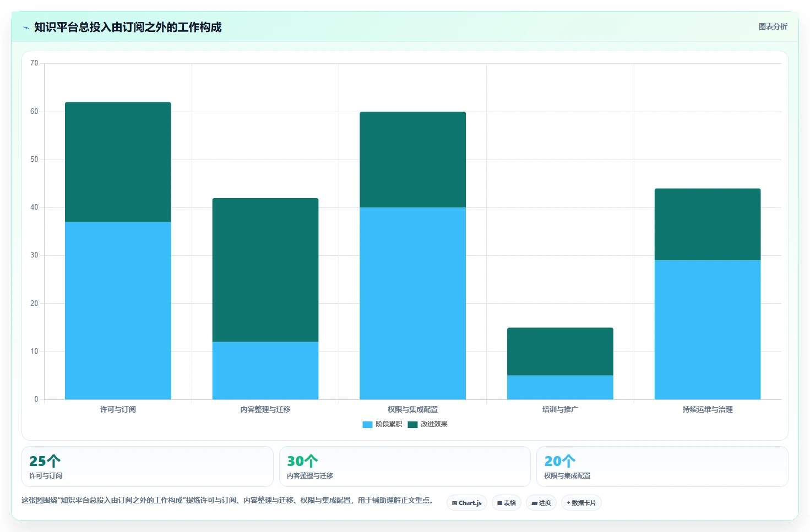Click the dark green segment for 许可与订阅
810x532 pixels.
coord(118,162)
